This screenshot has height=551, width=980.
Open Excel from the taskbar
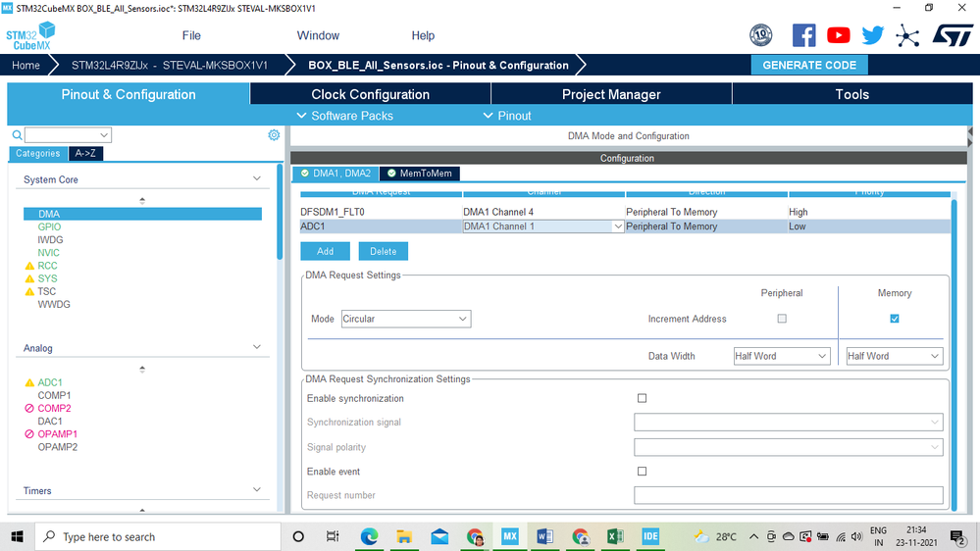616,536
